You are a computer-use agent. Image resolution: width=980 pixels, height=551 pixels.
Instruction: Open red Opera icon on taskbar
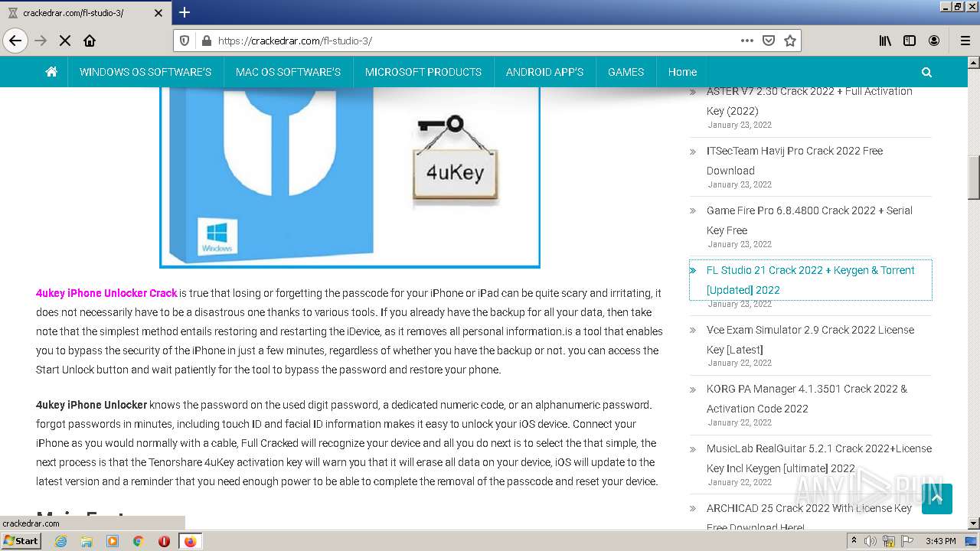[x=164, y=541]
